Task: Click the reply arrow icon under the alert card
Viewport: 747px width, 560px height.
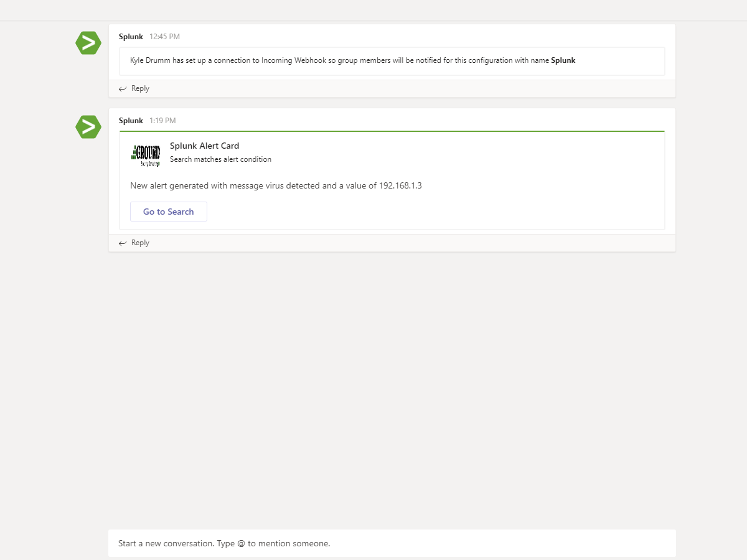Action: 123,243
